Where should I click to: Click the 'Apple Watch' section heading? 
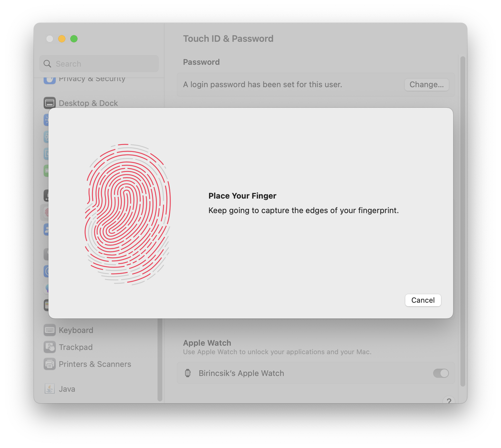[x=207, y=343]
